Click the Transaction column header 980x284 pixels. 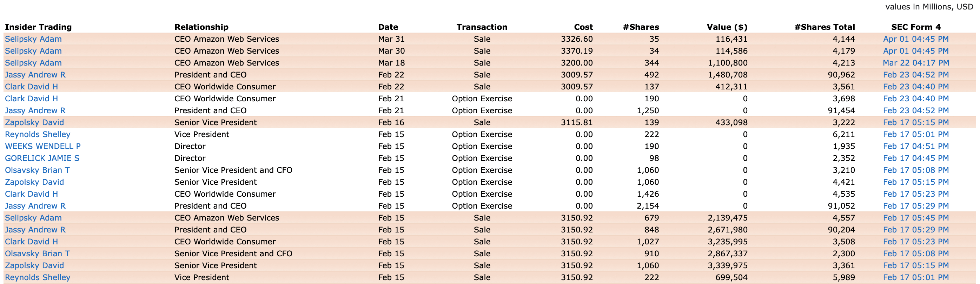pyautogui.click(x=482, y=27)
